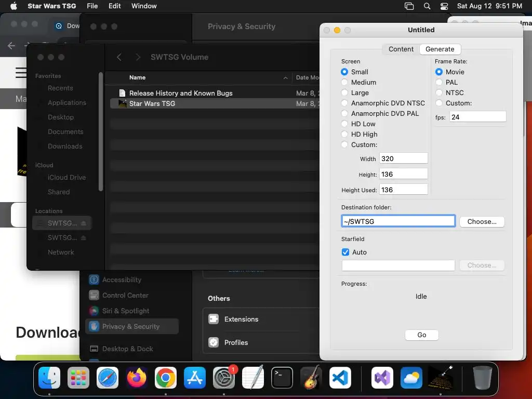Select PAL frame rate
The height and width of the screenshot is (399, 532).
click(x=439, y=82)
